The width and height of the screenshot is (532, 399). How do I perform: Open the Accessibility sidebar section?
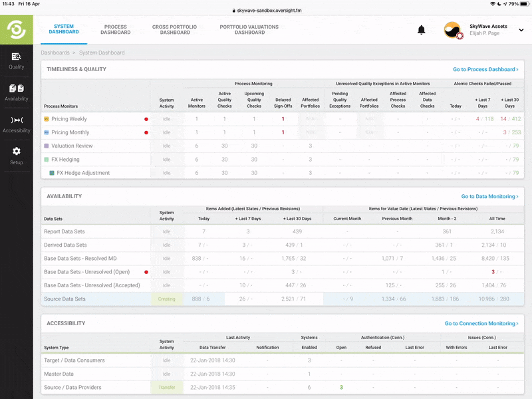(x=16, y=124)
